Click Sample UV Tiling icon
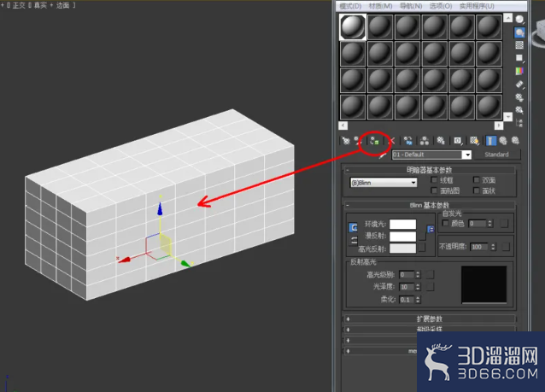The image size is (545, 392). tap(519, 58)
